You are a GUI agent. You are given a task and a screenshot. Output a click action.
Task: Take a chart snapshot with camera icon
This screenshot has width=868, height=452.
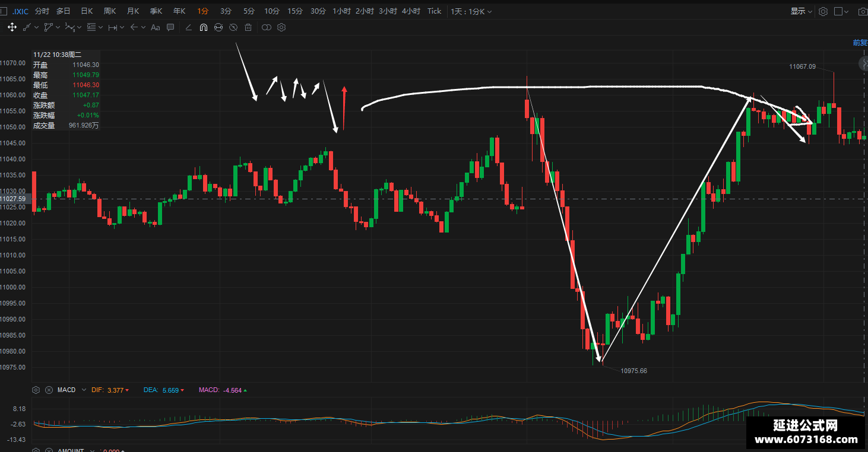(862, 11)
